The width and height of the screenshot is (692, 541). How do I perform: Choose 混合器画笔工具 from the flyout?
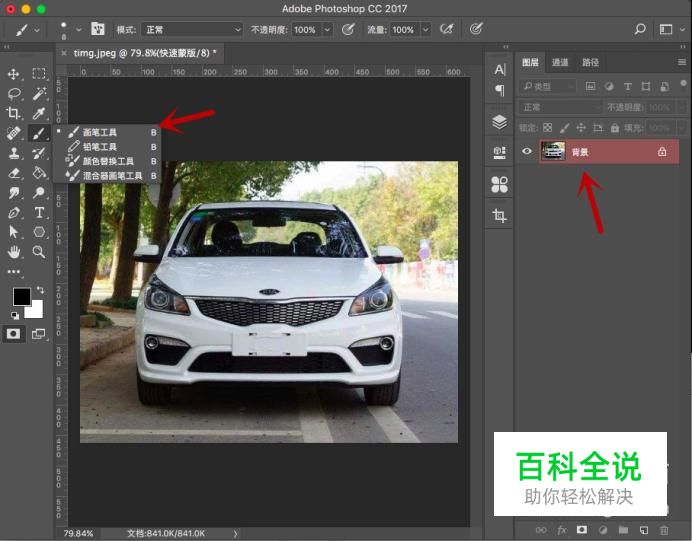coord(106,176)
